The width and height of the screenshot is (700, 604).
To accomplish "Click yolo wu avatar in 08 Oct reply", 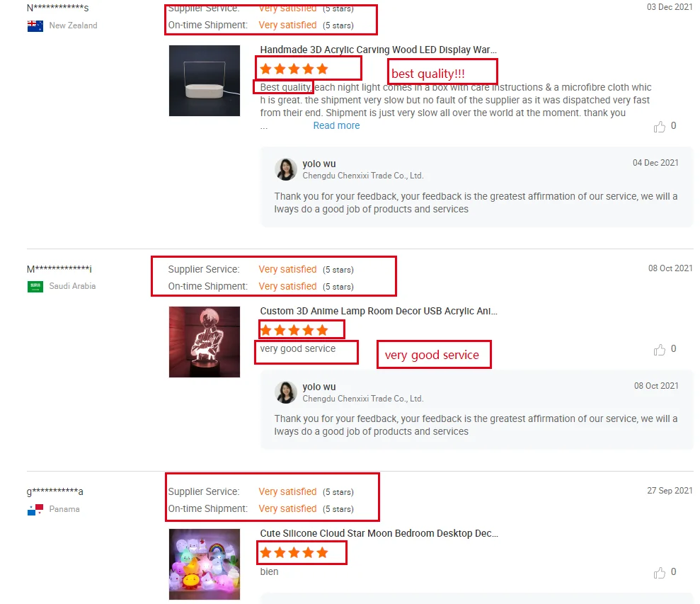I will [x=286, y=392].
